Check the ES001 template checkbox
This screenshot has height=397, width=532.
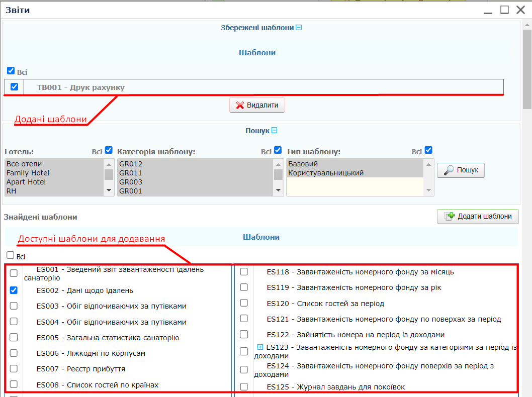click(14, 273)
